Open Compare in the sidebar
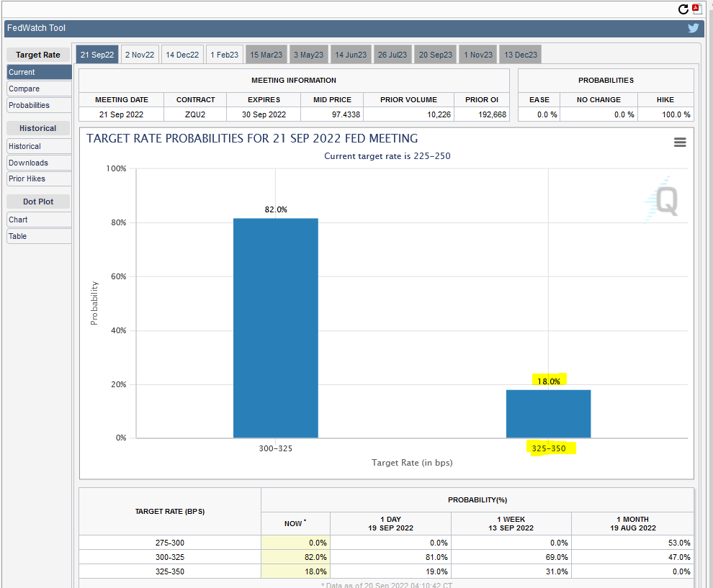713x588 pixels. (x=39, y=89)
